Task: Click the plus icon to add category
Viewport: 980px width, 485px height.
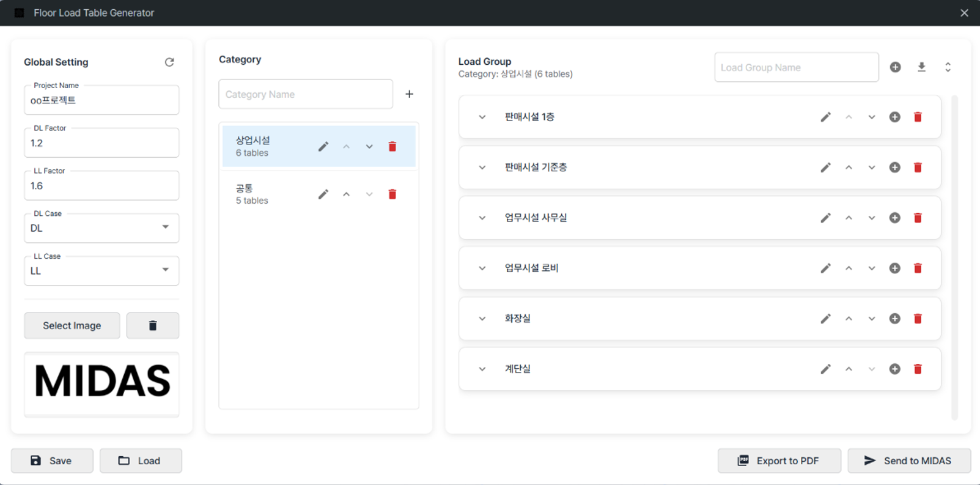Action: [409, 94]
